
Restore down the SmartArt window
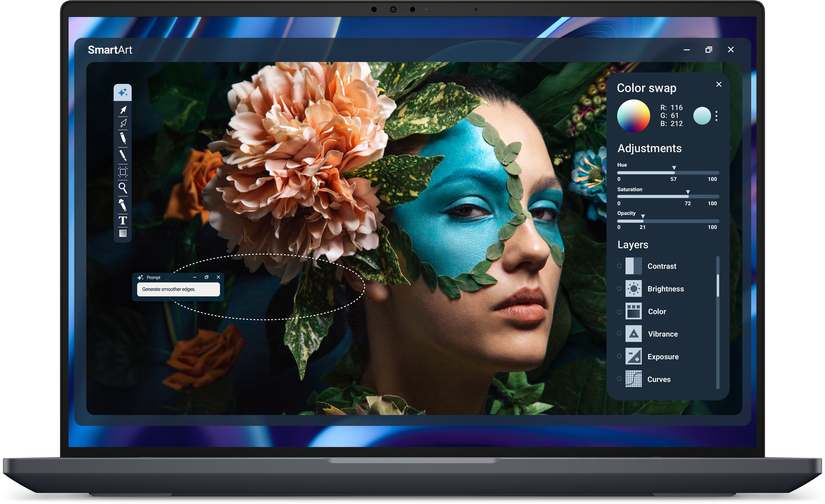pos(708,50)
